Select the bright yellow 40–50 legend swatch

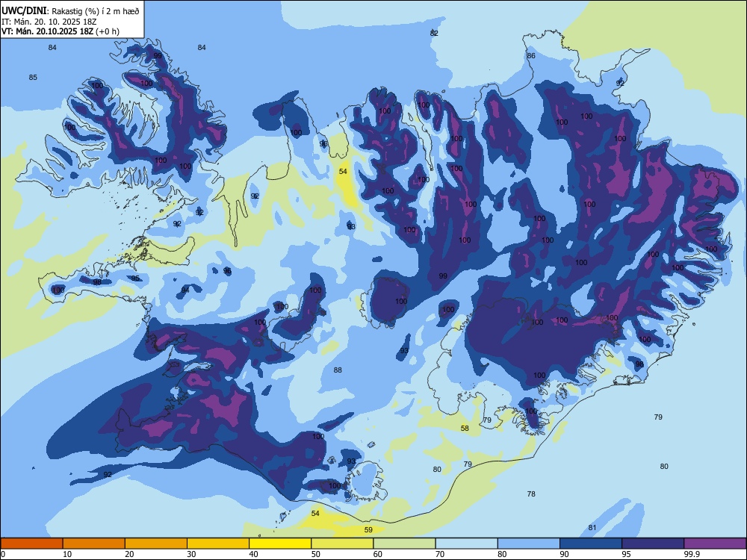(280, 544)
